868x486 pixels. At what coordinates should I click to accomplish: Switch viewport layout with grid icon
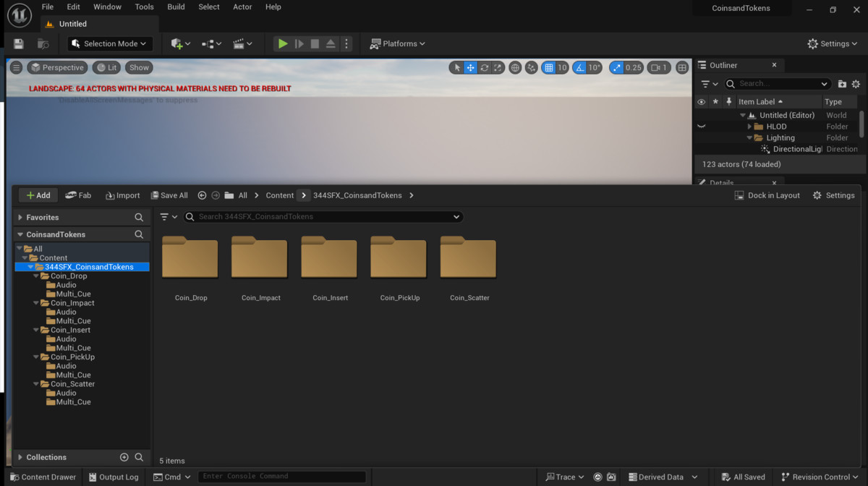(x=682, y=68)
